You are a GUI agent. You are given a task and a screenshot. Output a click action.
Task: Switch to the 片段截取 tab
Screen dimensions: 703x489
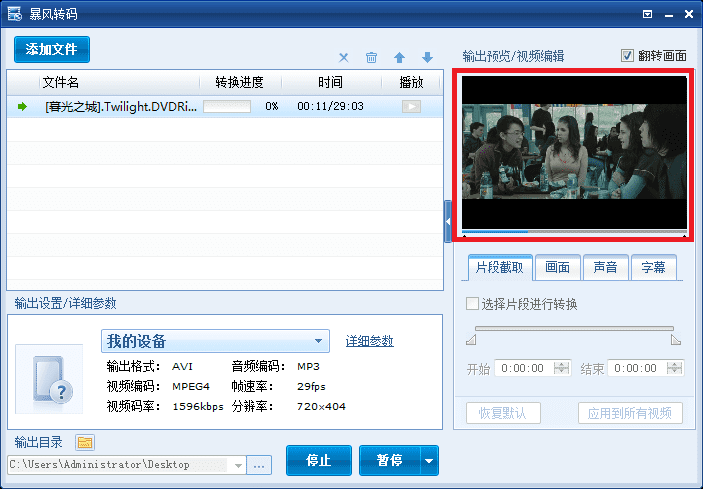point(500,268)
